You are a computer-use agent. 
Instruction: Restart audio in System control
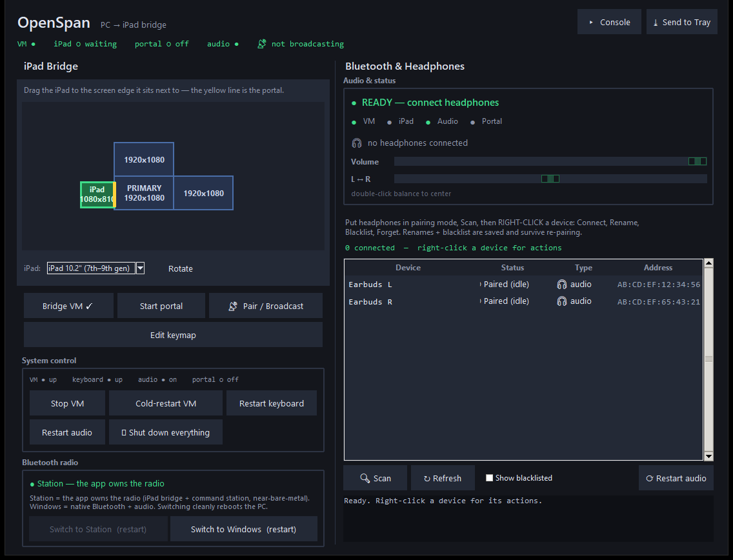[x=67, y=432]
